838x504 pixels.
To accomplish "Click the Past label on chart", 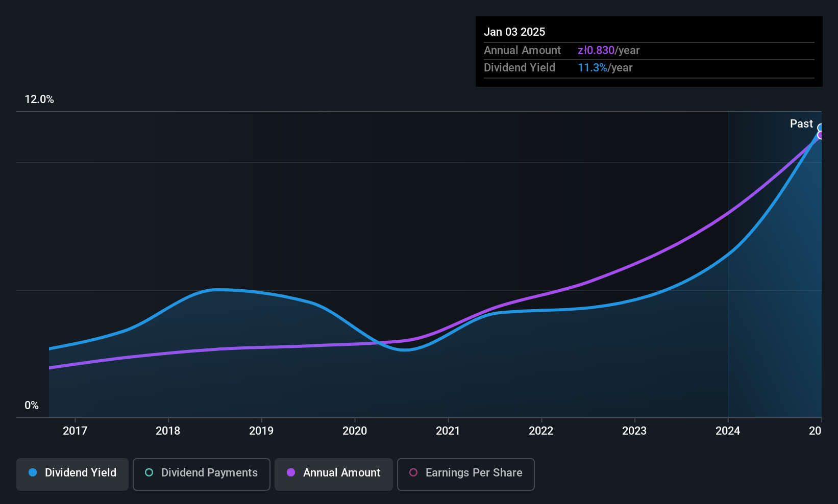I will pos(801,123).
